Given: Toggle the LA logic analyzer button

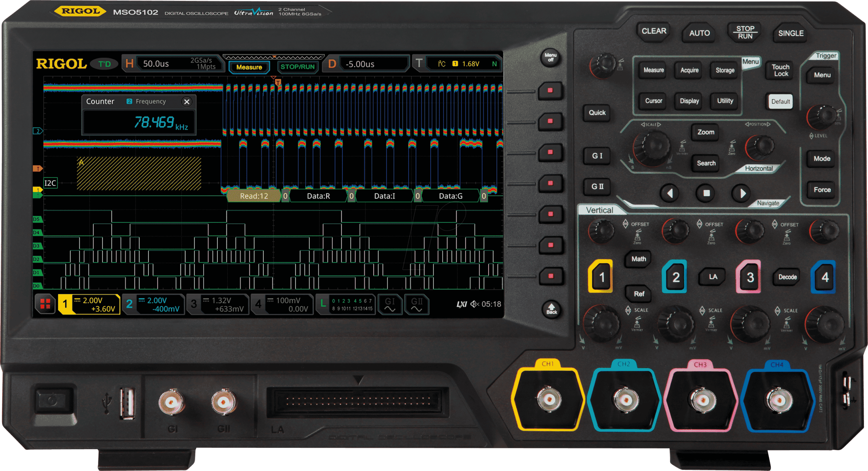Looking at the screenshot, I should 713,277.
